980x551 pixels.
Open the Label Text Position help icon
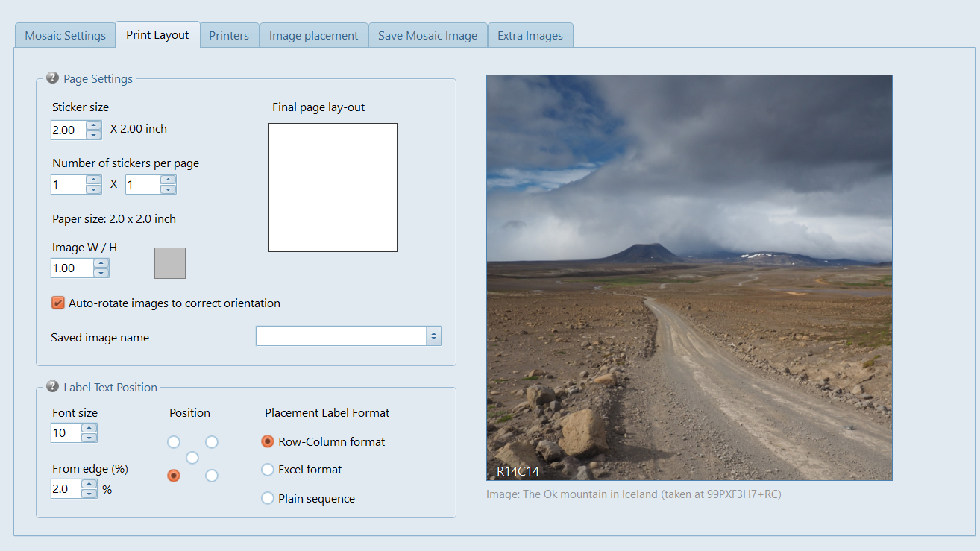(x=52, y=387)
